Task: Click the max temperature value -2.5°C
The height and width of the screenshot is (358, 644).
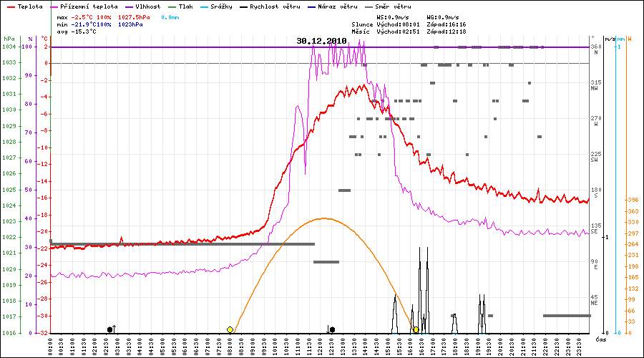Action: tap(82, 18)
